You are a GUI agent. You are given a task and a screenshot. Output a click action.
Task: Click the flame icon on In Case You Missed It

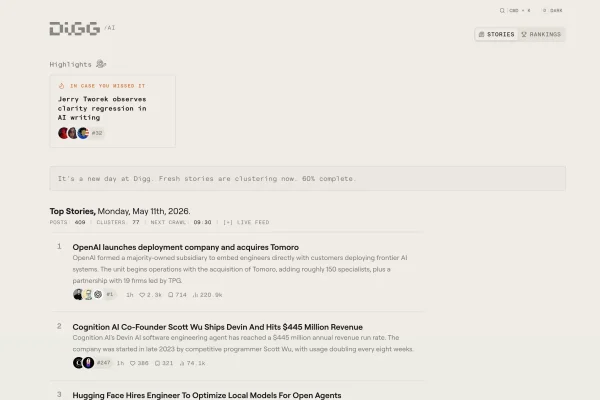click(x=61, y=86)
